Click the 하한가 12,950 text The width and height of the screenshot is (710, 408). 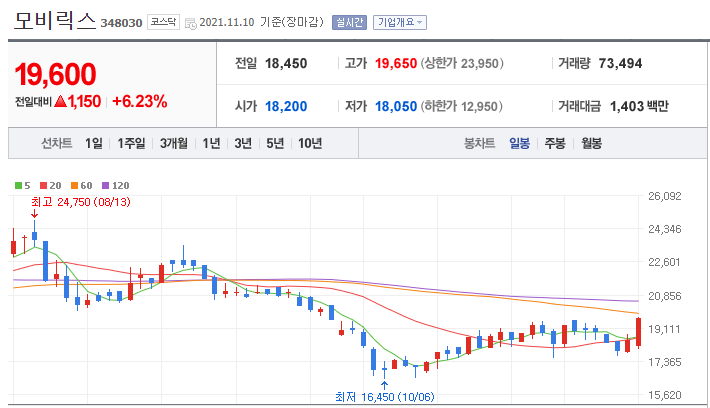point(462,106)
